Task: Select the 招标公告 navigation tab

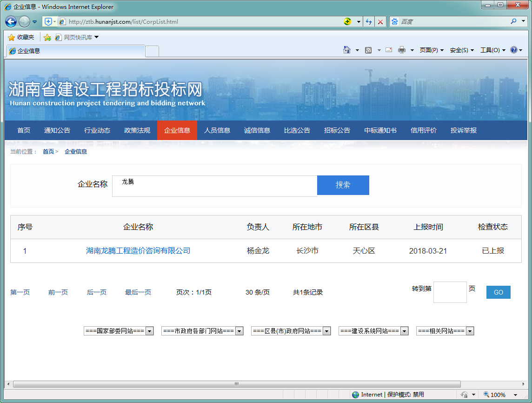Action: point(337,130)
